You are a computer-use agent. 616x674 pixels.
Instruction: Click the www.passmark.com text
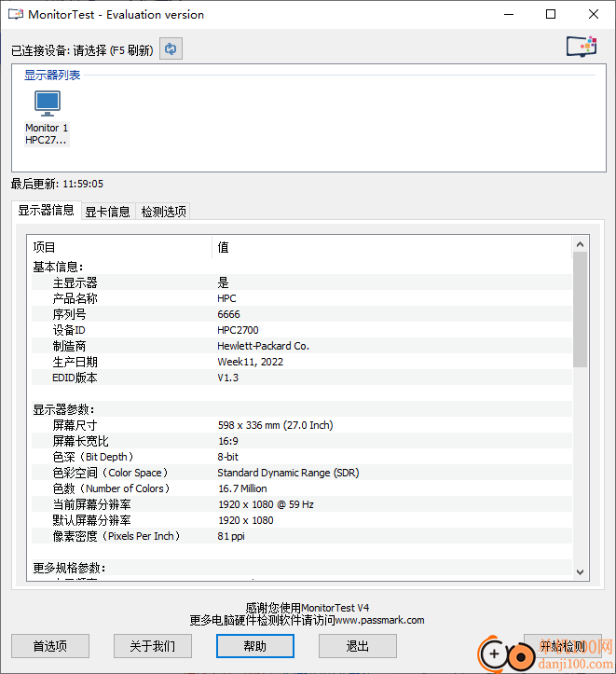pyautogui.click(x=379, y=620)
